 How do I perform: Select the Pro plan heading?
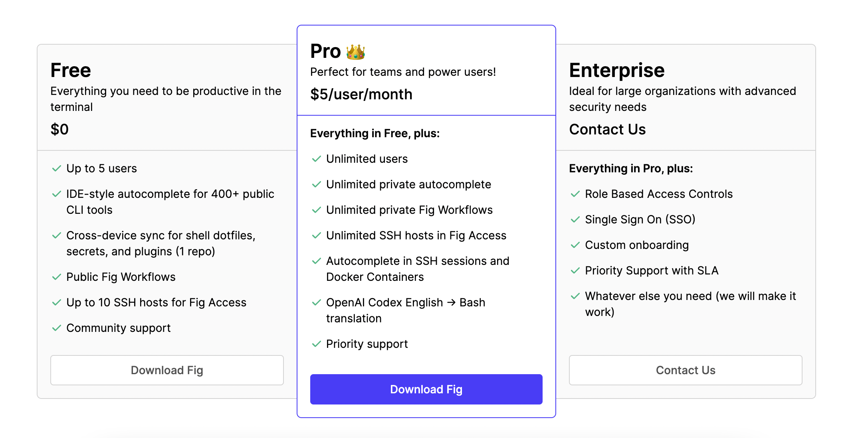pos(325,51)
